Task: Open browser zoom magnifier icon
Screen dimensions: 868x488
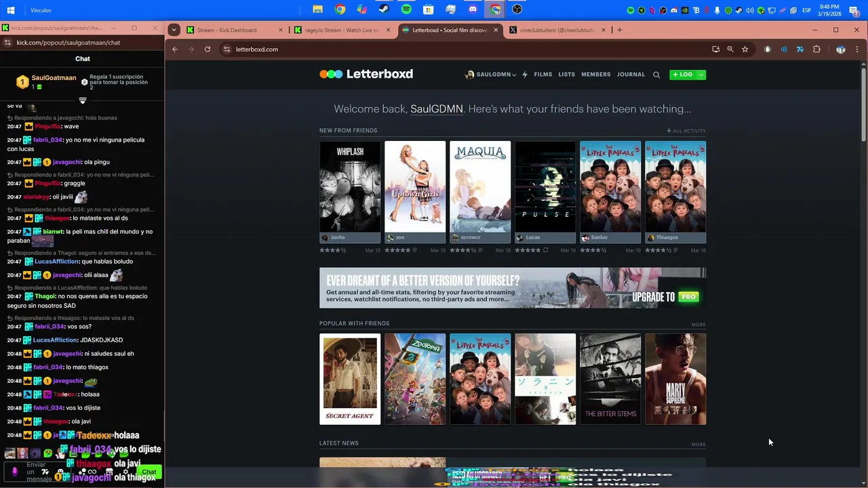Action: coord(730,49)
